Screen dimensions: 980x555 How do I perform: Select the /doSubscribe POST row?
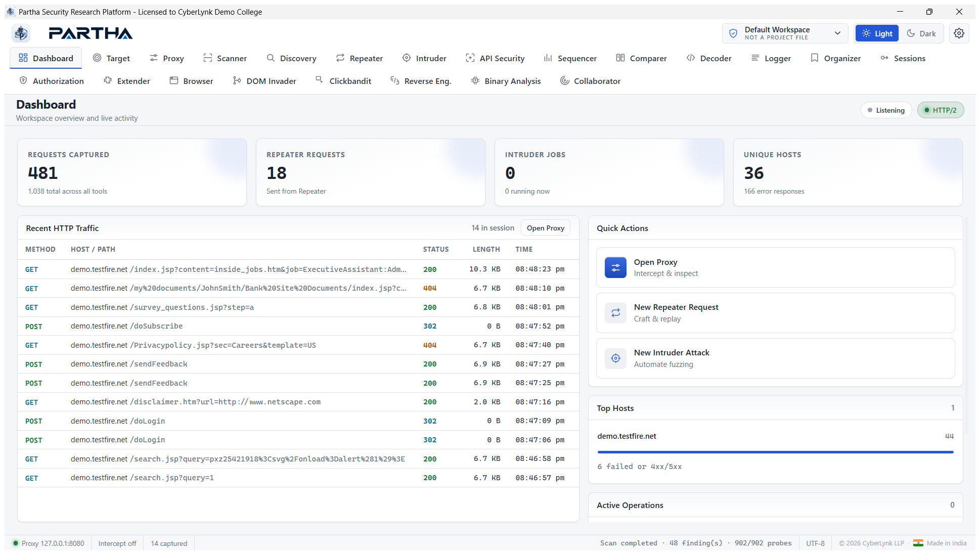[298, 326]
